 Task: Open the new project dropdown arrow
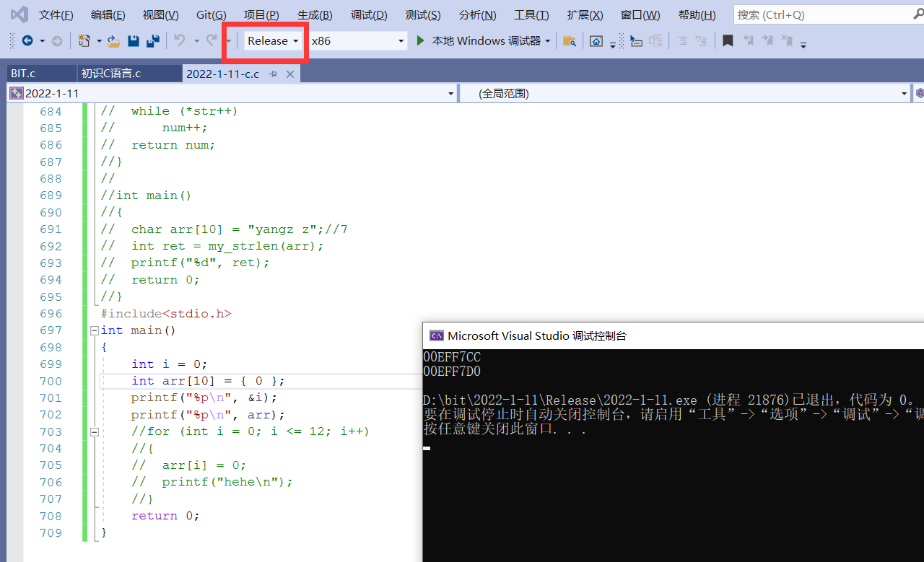[99, 41]
